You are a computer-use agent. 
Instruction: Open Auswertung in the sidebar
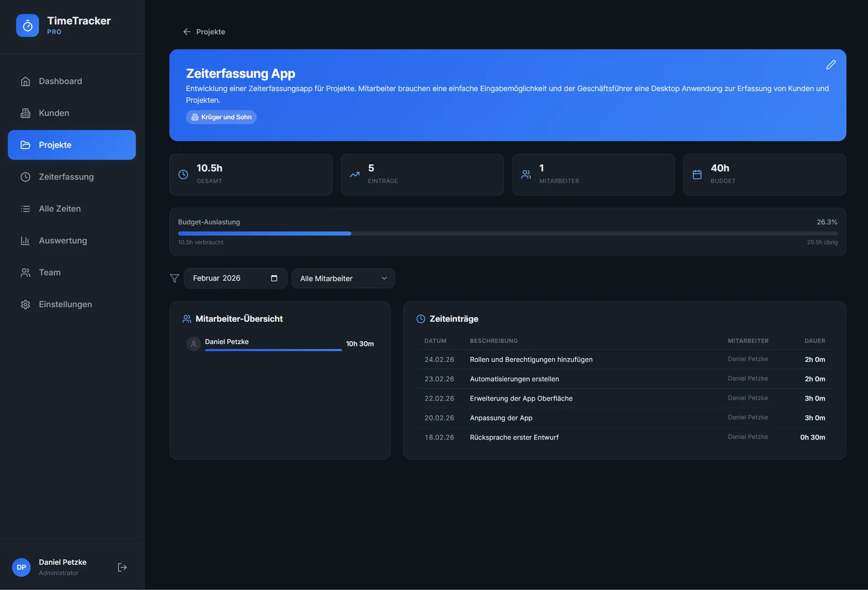click(x=72, y=241)
